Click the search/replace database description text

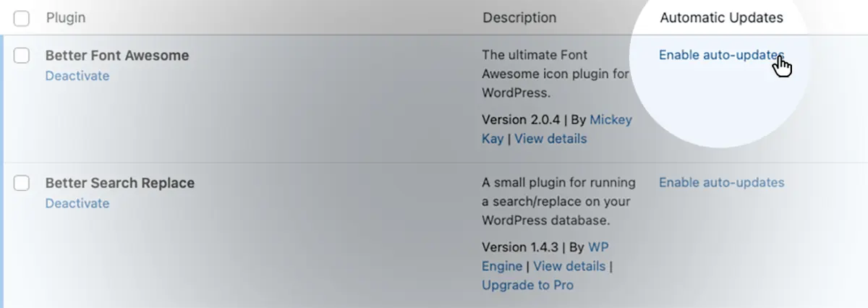(559, 202)
